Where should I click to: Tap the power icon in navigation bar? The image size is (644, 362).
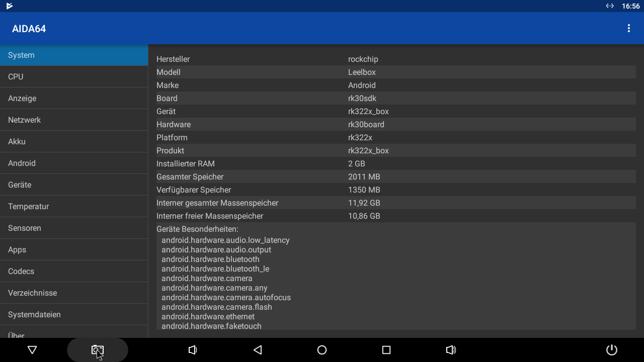pos(612,350)
